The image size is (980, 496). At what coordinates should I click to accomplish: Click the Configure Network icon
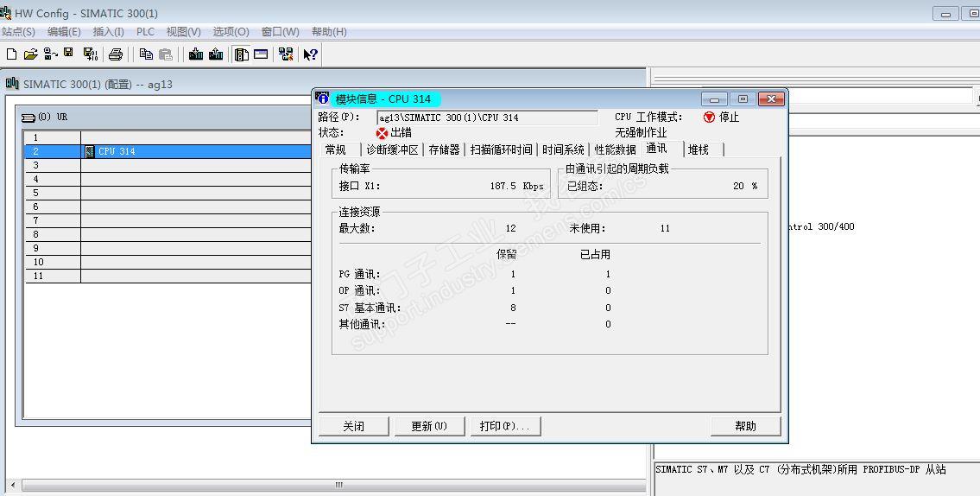pos(287,54)
